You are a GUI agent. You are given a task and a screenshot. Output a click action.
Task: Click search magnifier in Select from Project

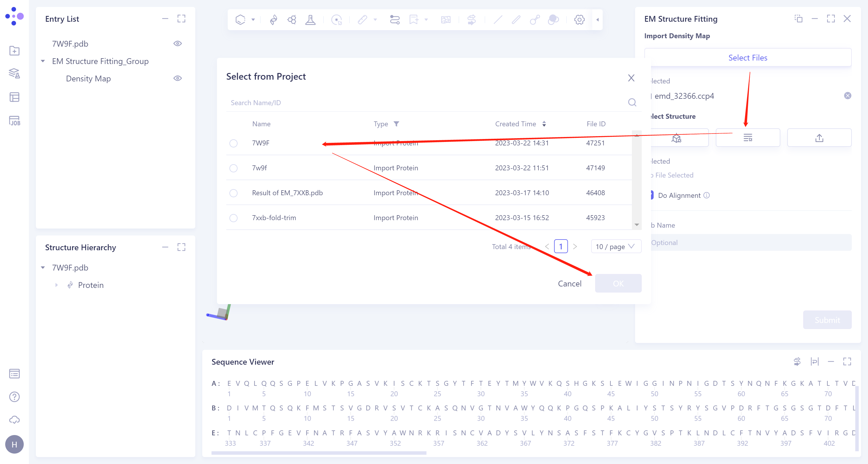coord(632,103)
